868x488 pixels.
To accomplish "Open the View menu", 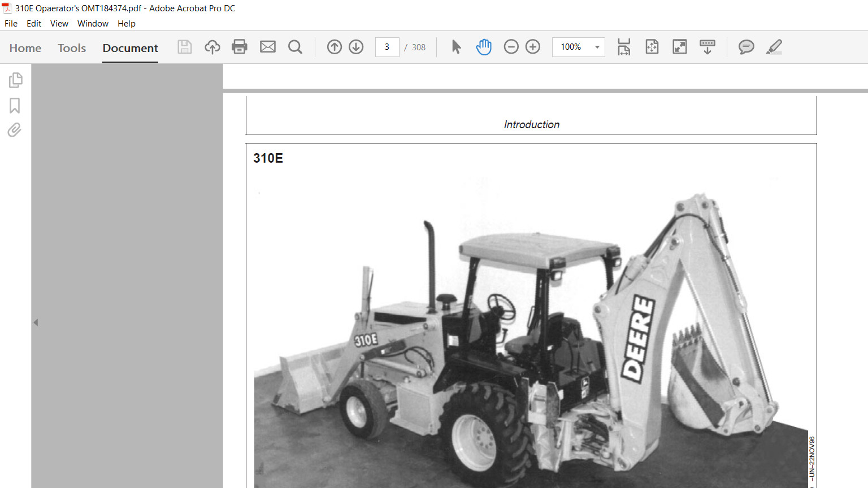I will pyautogui.click(x=59, y=24).
